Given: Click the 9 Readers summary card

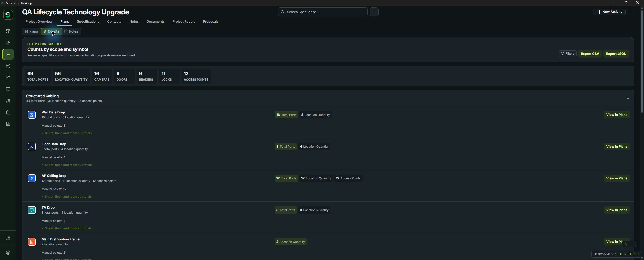Looking at the screenshot, I should click(x=147, y=76).
